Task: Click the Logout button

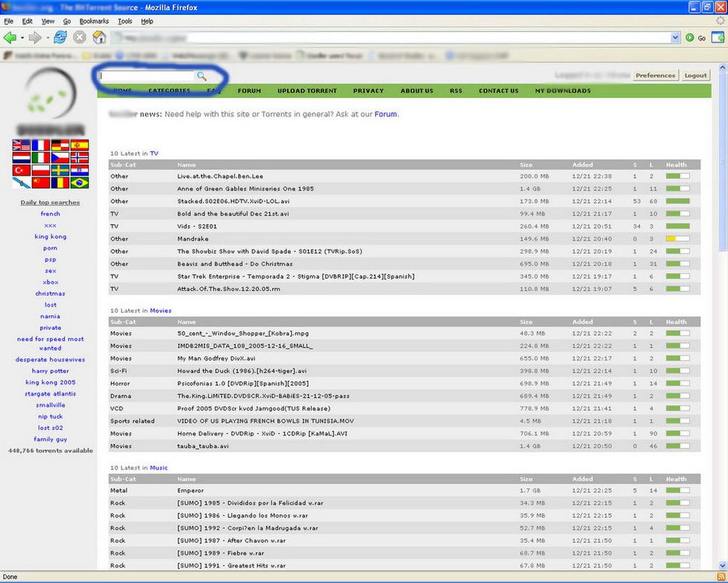Action: 695,76
